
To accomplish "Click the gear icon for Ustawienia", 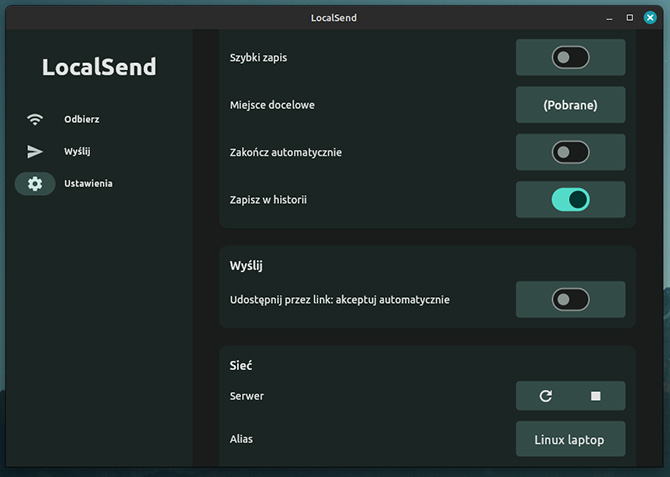I will pyautogui.click(x=35, y=184).
